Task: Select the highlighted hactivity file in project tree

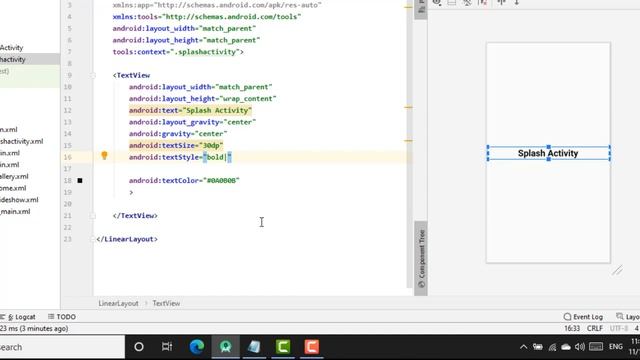Action: (x=30, y=59)
